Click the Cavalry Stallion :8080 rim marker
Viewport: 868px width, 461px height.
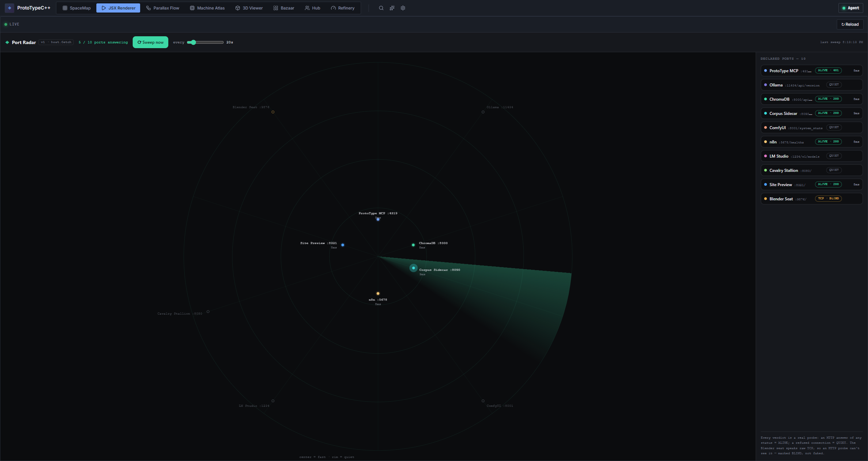tap(208, 312)
